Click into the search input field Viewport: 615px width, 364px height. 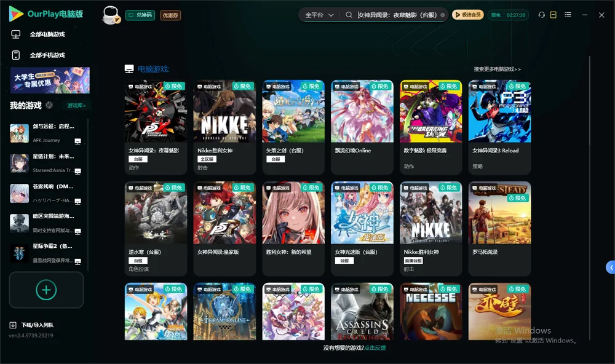click(397, 15)
